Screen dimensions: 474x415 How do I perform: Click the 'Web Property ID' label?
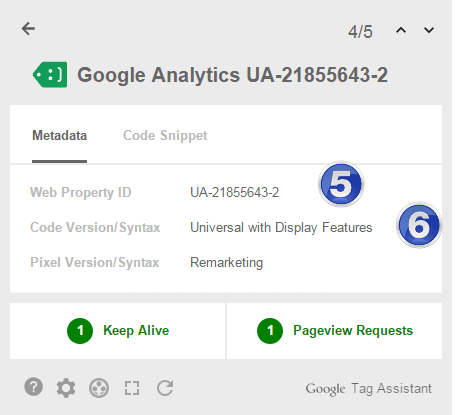coord(81,193)
